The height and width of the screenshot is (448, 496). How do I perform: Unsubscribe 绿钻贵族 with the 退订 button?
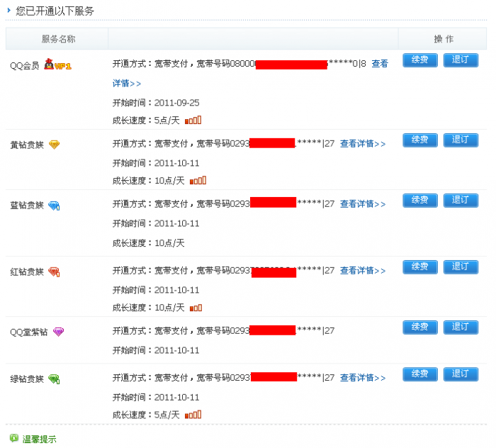click(x=461, y=374)
